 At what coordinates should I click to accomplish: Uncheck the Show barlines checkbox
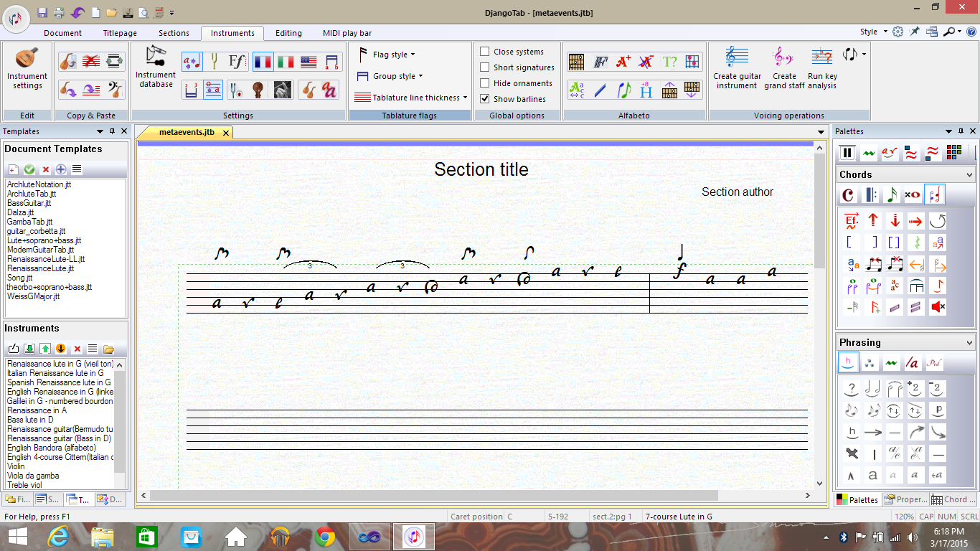pyautogui.click(x=485, y=99)
